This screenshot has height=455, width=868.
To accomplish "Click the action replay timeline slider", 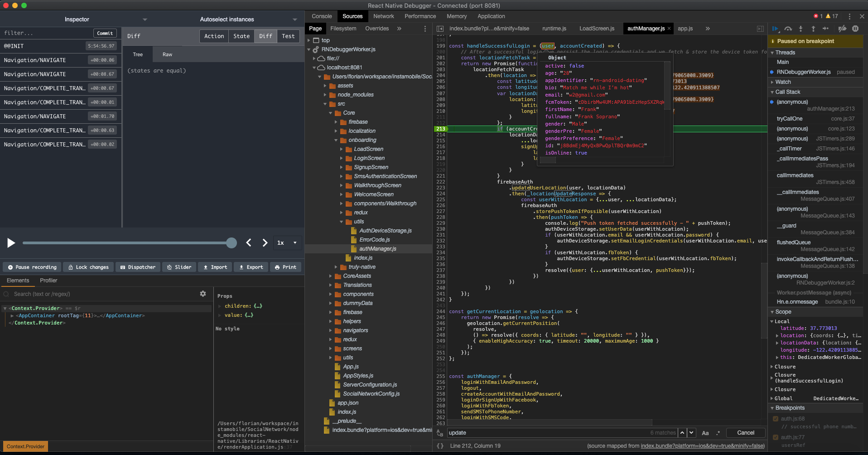I will coord(130,243).
